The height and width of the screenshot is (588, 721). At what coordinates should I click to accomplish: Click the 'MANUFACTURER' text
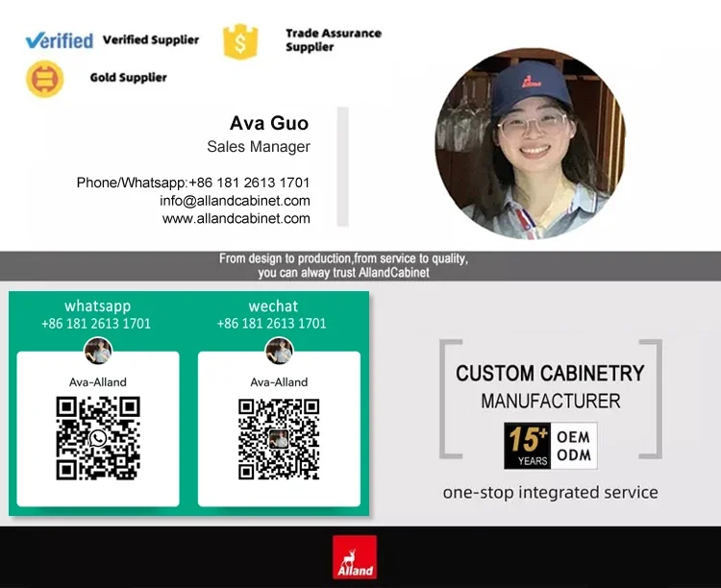click(551, 402)
